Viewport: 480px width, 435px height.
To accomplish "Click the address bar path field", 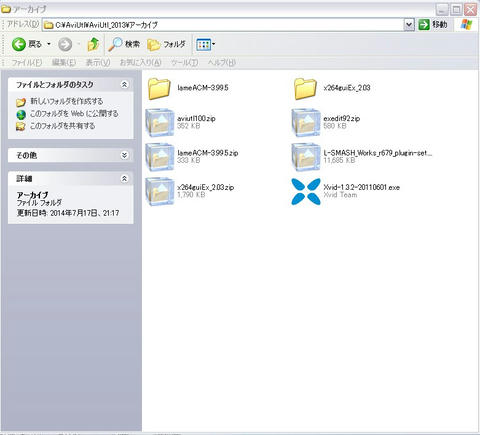I will [223, 25].
